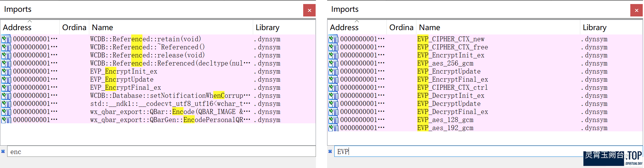The height and width of the screenshot is (168, 644).
Task: Select EVP_CIPHER_CTX_ctrl import entry
Action: pos(452,88)
